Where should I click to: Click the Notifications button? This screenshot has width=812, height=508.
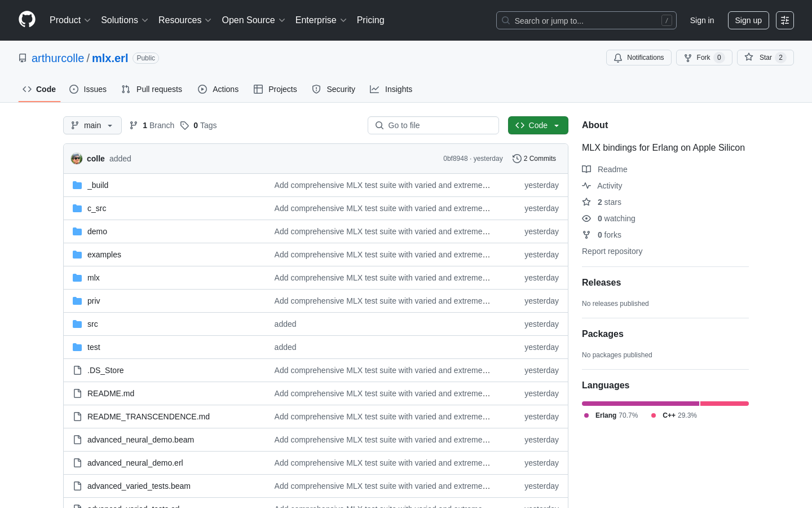click(639, 58)
